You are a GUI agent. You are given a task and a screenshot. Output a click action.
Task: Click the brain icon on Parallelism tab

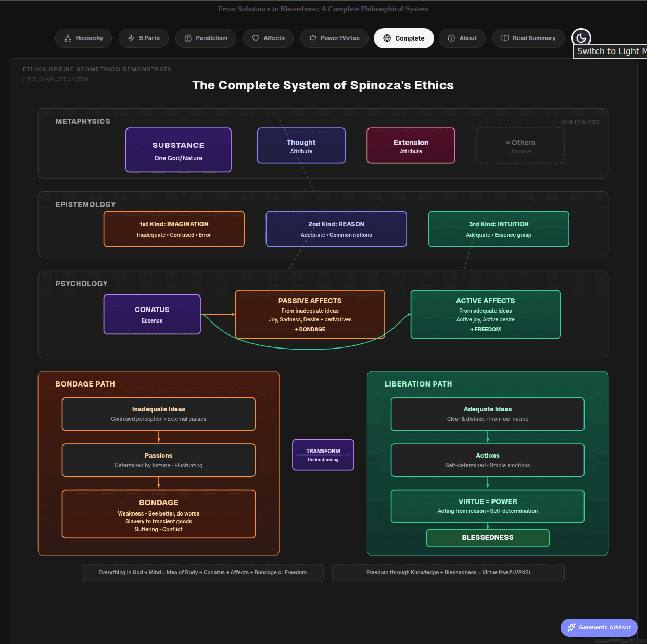188,38
